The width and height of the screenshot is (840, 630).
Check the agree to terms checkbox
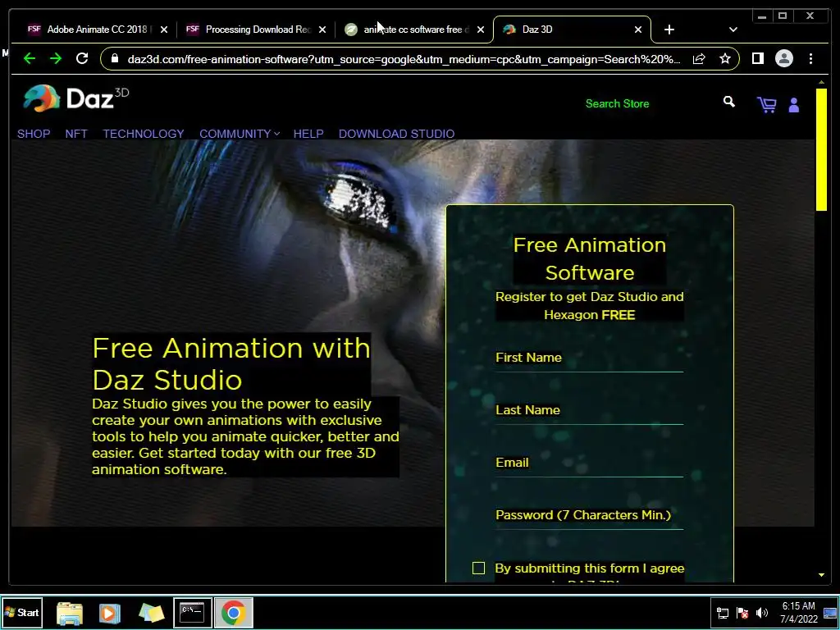click(479, 568)
